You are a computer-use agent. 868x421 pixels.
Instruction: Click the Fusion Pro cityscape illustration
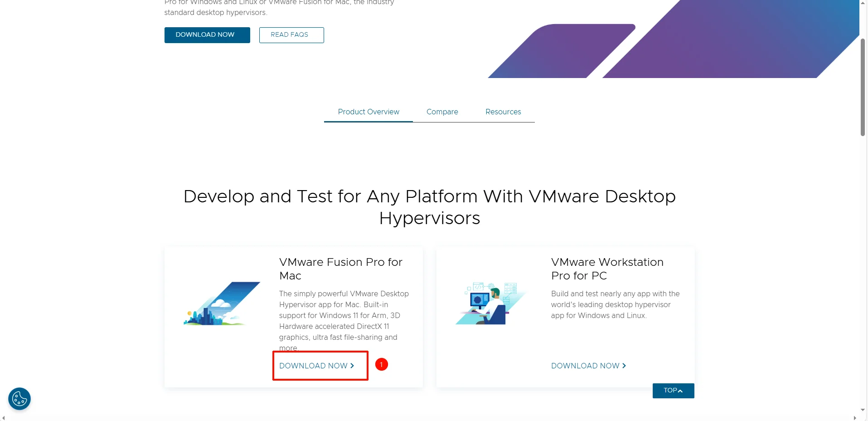pyautogui.click(x=221, y=303)
